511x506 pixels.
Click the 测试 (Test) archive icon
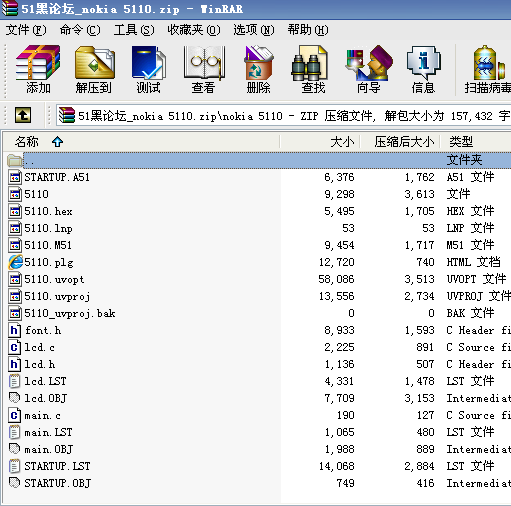pos(148,70)
